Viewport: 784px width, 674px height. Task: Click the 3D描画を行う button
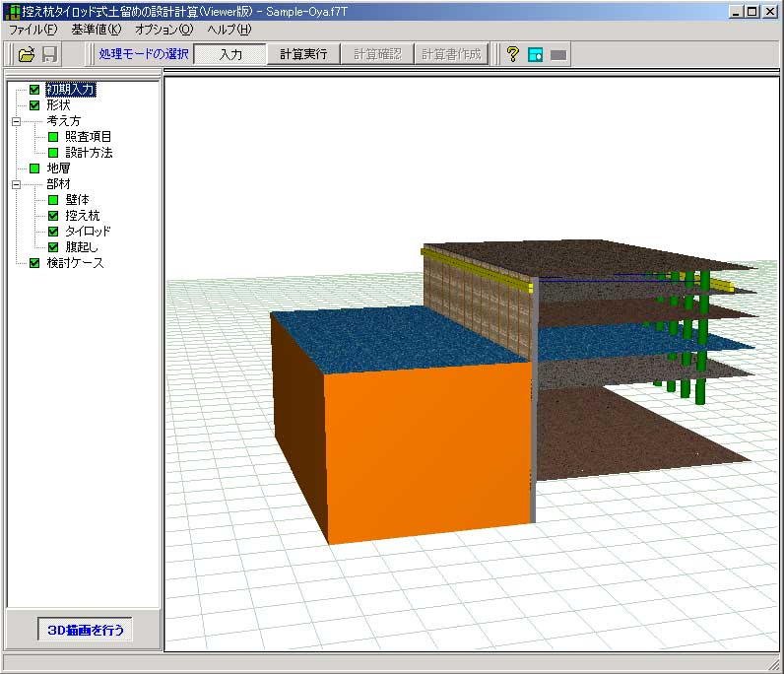86,630
